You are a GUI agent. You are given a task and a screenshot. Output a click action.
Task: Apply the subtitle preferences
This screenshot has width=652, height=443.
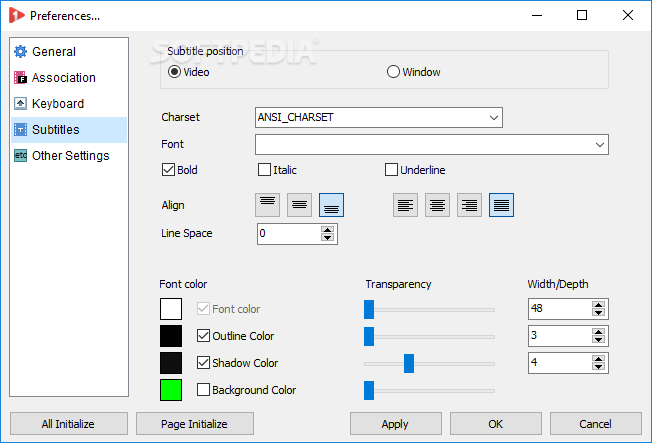coord(395,423)
